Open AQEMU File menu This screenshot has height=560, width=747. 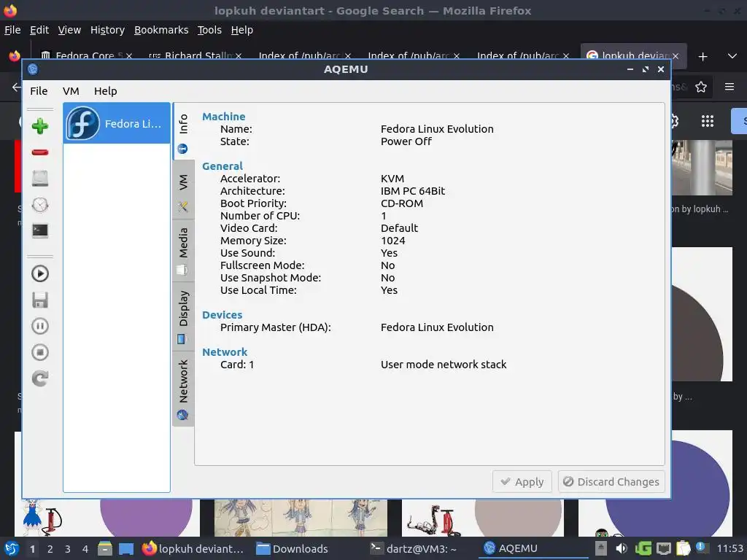point(39,91)
